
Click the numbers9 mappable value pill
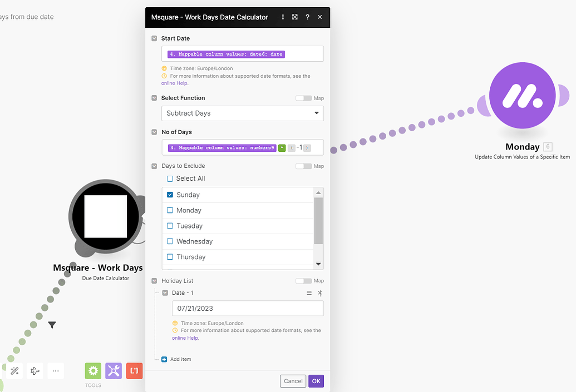point(222,148)
